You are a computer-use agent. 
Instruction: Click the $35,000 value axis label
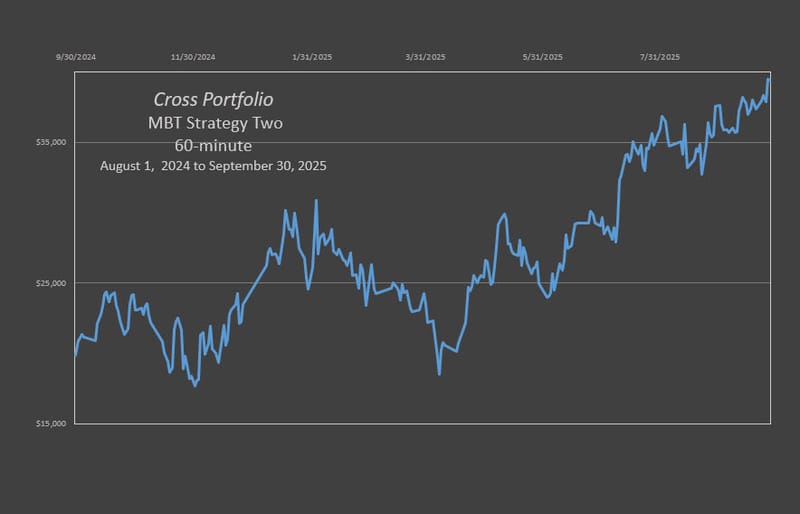pos(52,143)
